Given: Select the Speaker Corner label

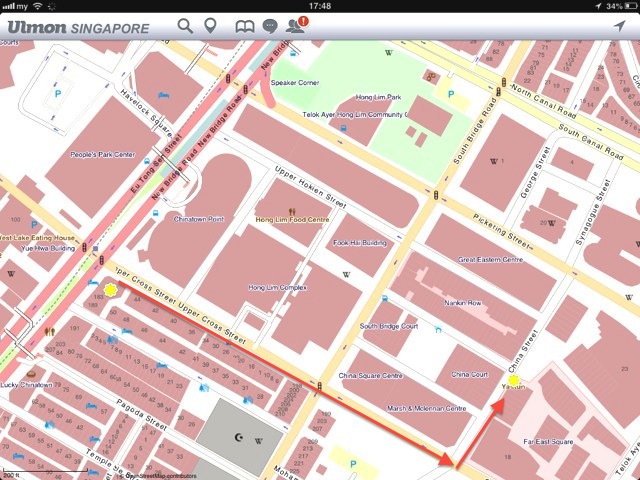Looking at the screenshot, I should click(x=295, y=82).
